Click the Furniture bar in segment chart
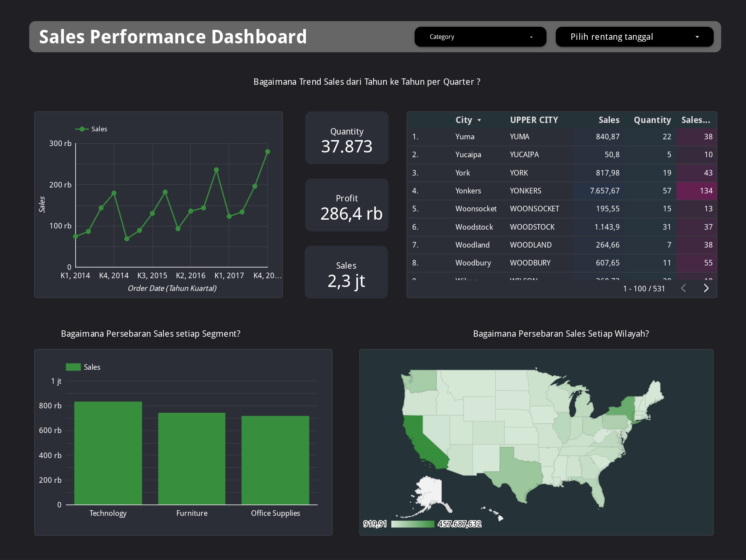 [192, 459]
